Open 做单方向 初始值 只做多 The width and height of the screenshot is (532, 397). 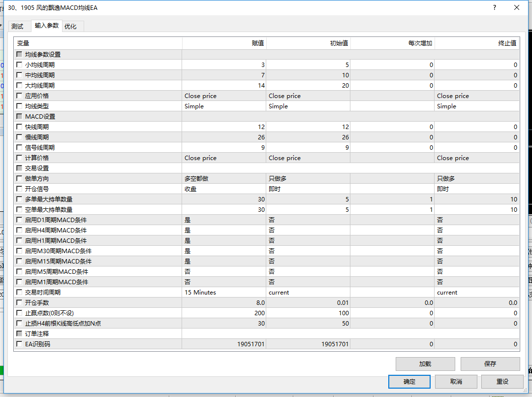coord(308,179)
